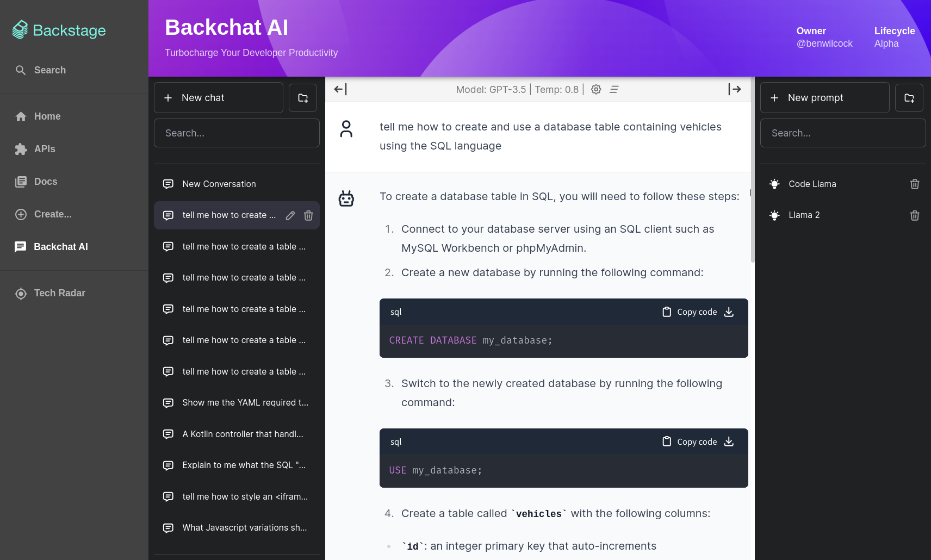Open Explain to me what the SQL conversation

click(237, 465)
